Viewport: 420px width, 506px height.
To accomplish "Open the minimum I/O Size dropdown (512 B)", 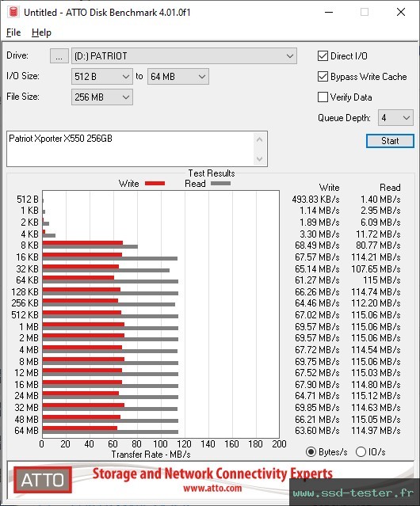I will pyautogui.click(x=102, y=77).
